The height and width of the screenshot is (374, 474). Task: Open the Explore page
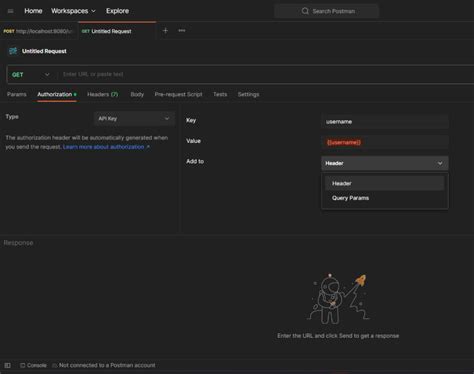[117, 11]
